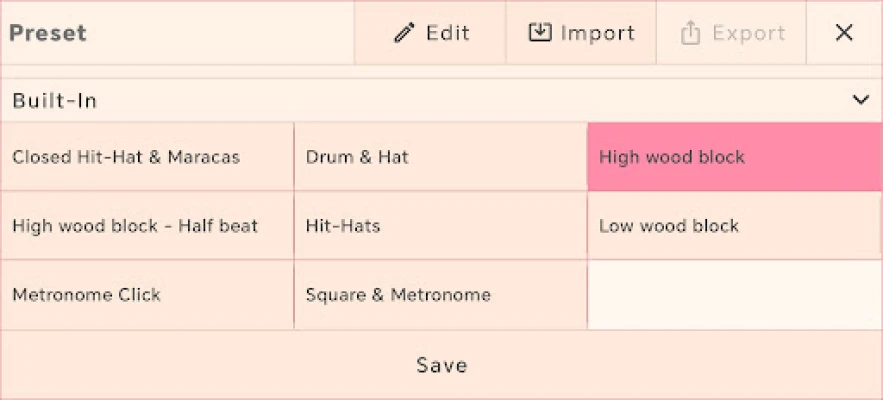Viewport: 883px width, 400px height.
Task: Click the Import download-box icon
Action: pos(539,32)
